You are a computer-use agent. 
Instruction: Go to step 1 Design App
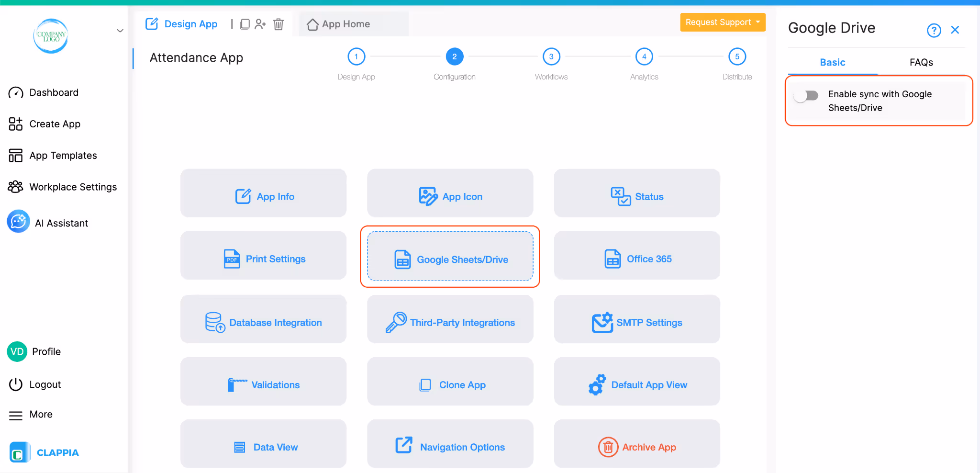point(356,56)
